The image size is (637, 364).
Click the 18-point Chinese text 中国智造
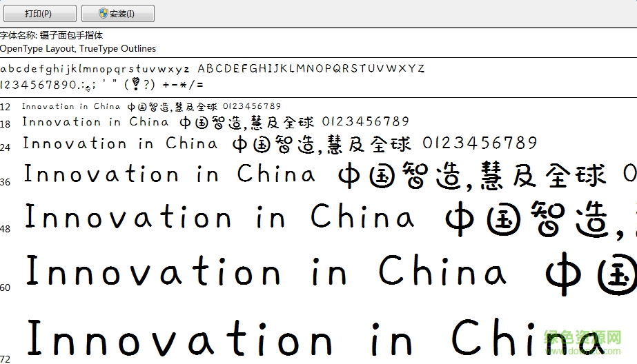(212, 122)
